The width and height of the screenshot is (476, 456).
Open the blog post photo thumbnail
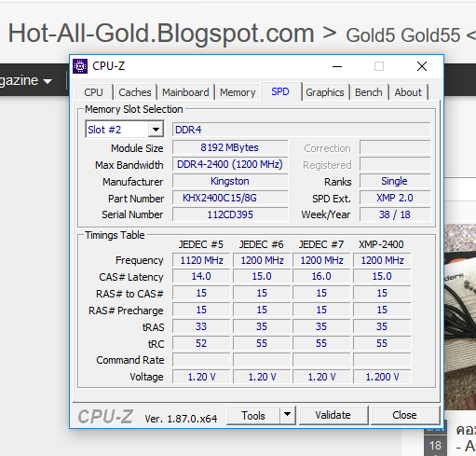click(460, 317)
